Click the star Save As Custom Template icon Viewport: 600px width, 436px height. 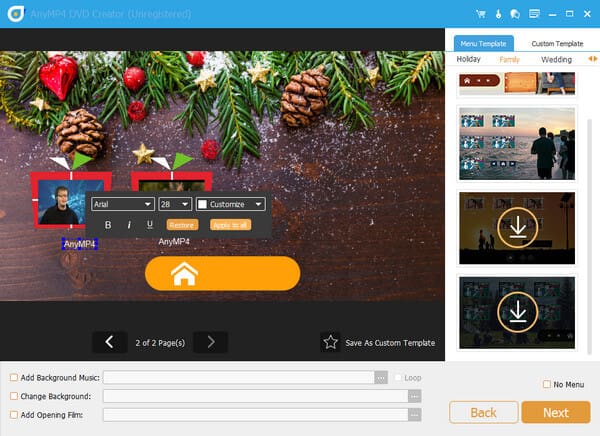330,342
